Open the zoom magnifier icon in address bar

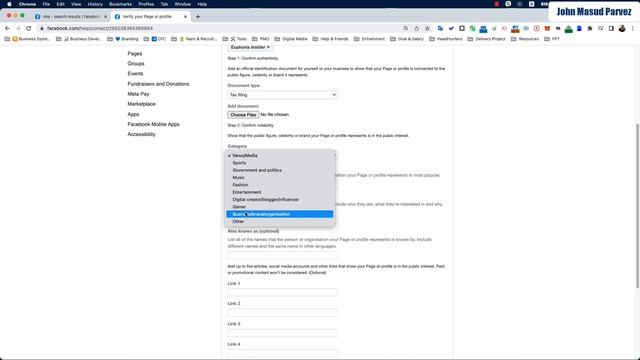click(x=406, y=29)
